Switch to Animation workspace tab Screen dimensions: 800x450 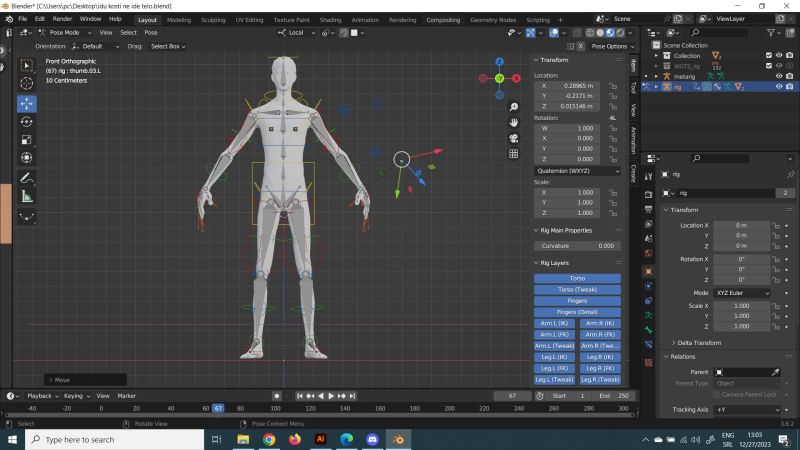coord(365,20)
